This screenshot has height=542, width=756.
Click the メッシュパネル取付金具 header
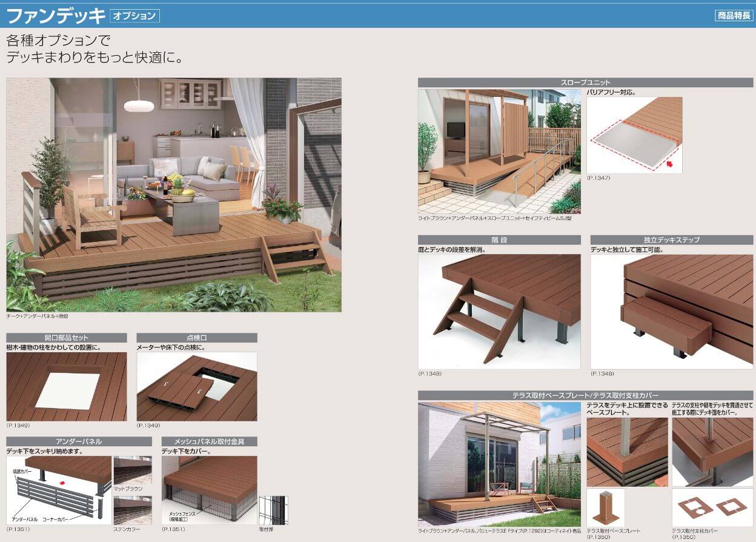[x=209, y=441]
